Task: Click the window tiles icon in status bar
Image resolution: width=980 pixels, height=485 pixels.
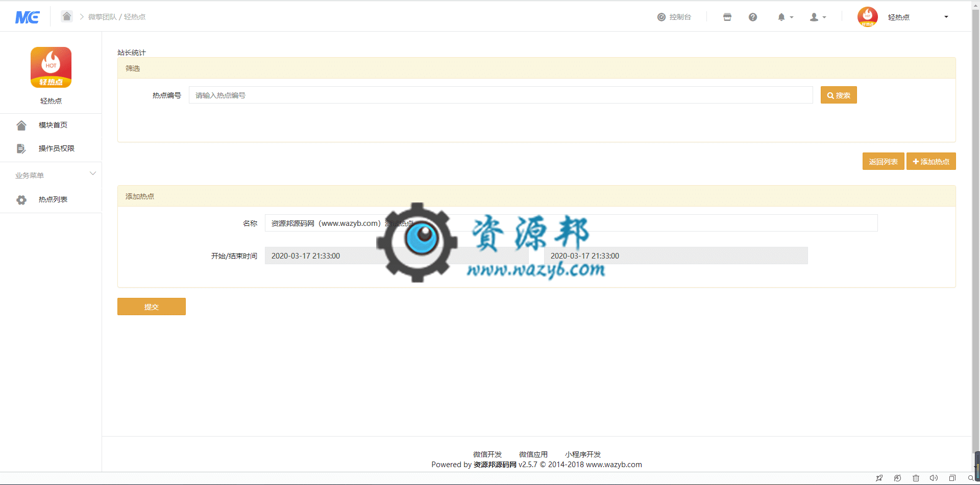Action: [x=952, y=478]
